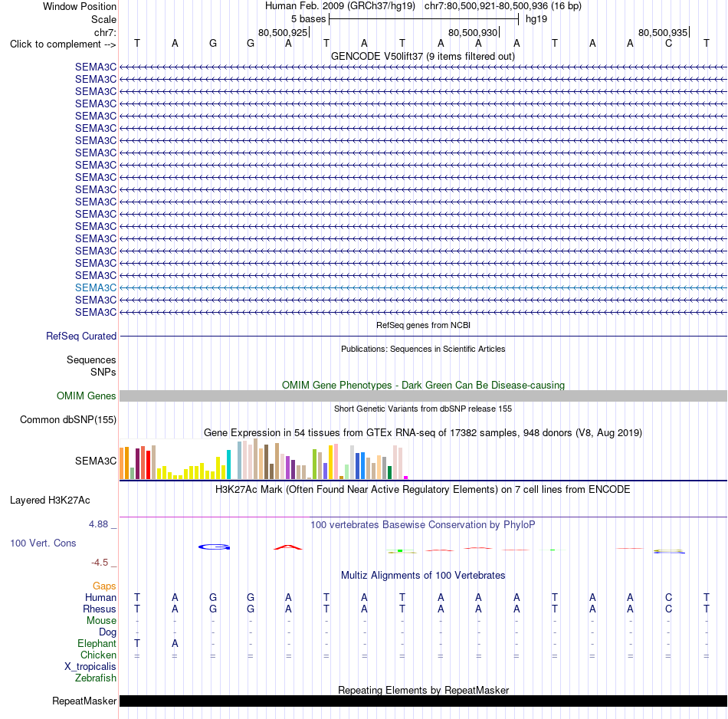The height and width of the screenshot is (719, 728).
Task: Click the Human alignment row label
Action: (100, 597)
